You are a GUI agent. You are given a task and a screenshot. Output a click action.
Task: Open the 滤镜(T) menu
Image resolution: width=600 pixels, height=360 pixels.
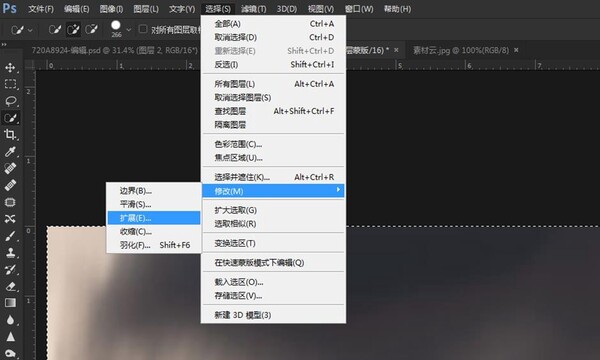[254, 9]
